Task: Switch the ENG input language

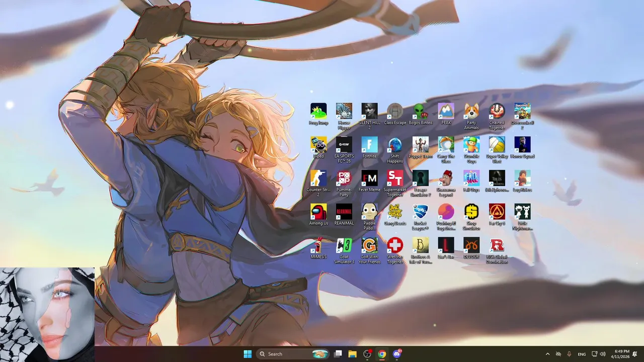Action: tap(582, 354)
